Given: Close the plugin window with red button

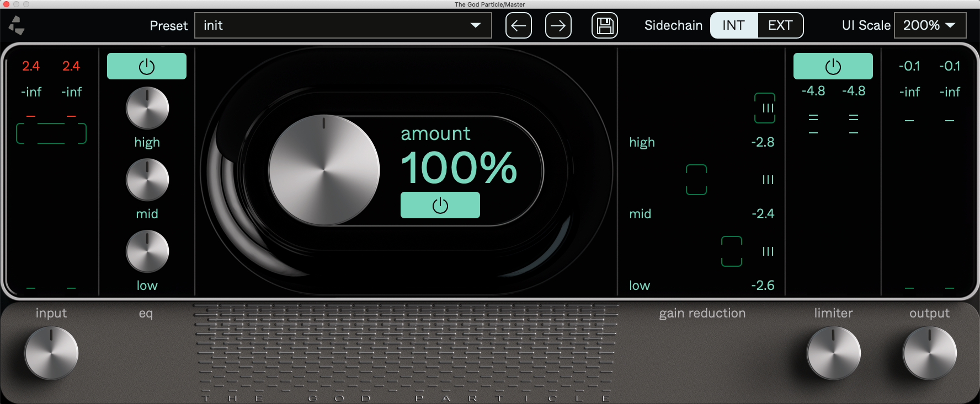Looking at the screenshot, I should tap(6, 4).
